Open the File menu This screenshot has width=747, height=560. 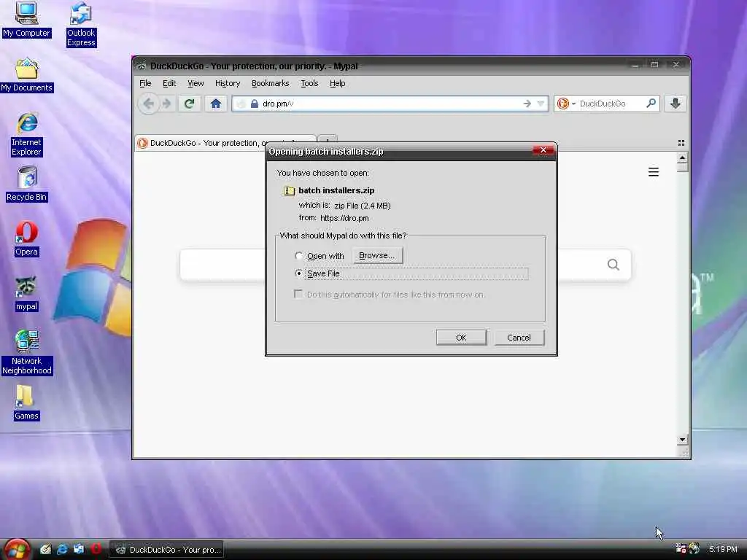click(x=145, y=83)
